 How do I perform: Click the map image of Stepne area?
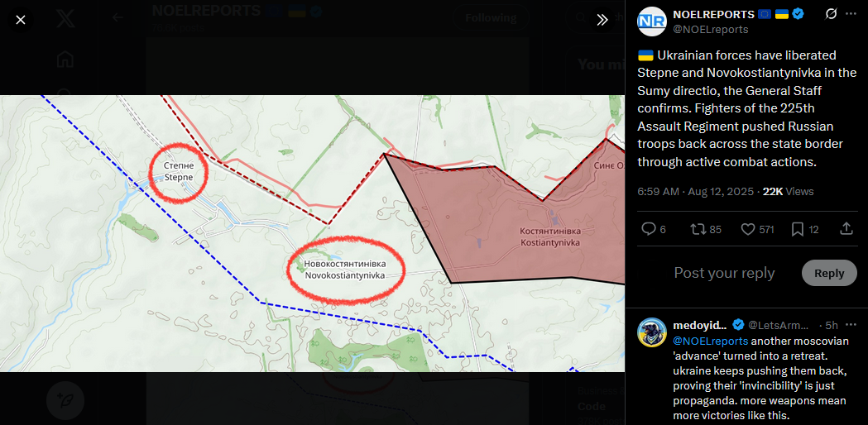pyautogui.click(x=312, y=233)
